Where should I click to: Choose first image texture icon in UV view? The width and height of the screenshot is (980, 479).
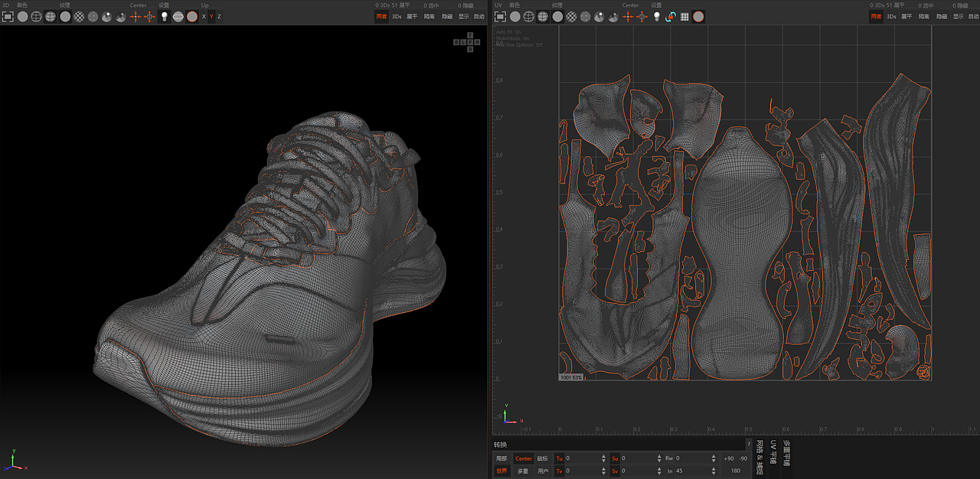[599, 16]
